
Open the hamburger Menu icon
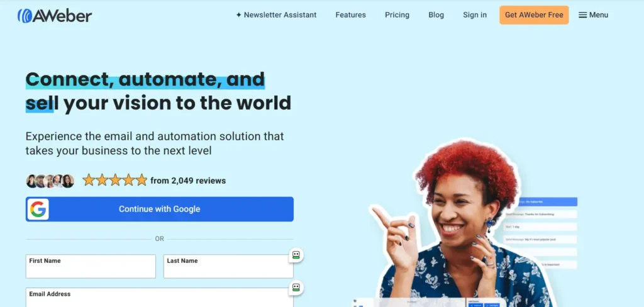582,15
